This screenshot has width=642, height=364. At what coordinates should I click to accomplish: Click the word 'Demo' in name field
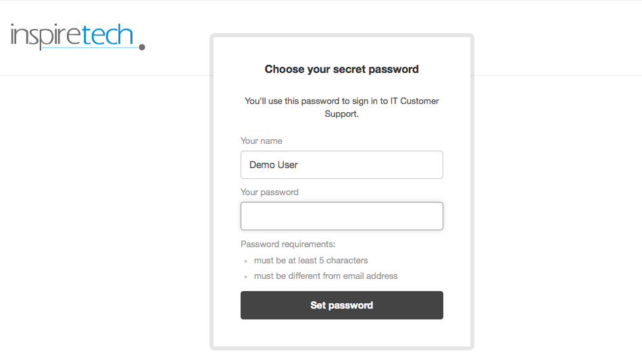coord(262,165)
